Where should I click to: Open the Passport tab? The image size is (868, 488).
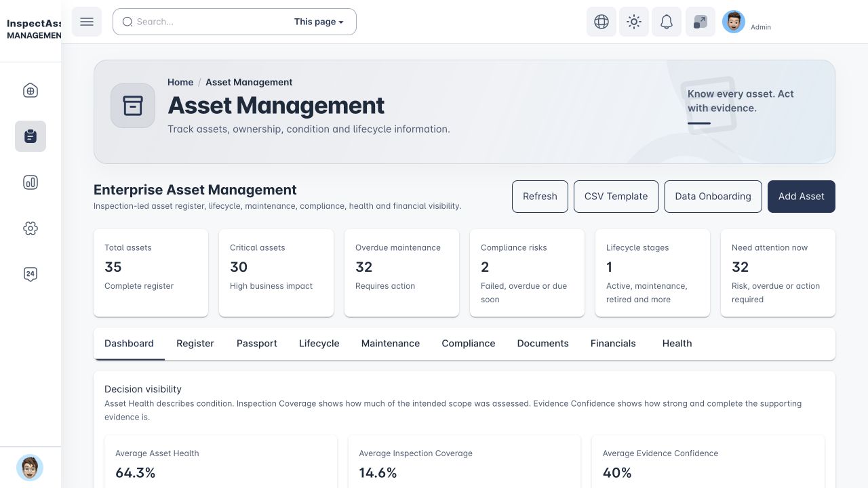click(257, 344)
